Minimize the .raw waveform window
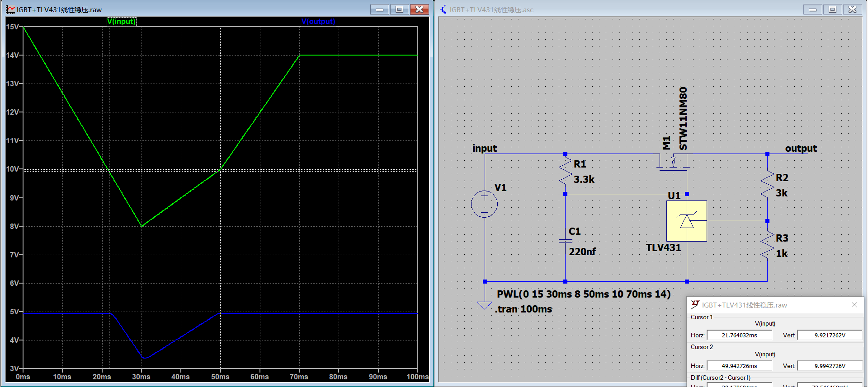 [x=379, y=9]
